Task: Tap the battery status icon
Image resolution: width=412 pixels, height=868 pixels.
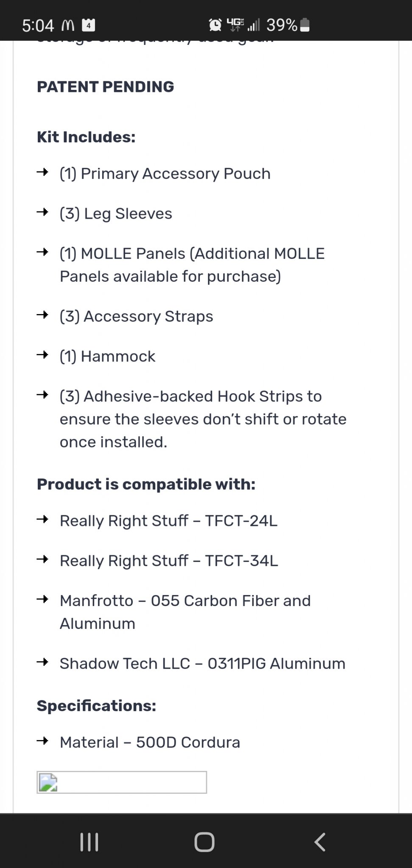Action: (x=305, y=25)
